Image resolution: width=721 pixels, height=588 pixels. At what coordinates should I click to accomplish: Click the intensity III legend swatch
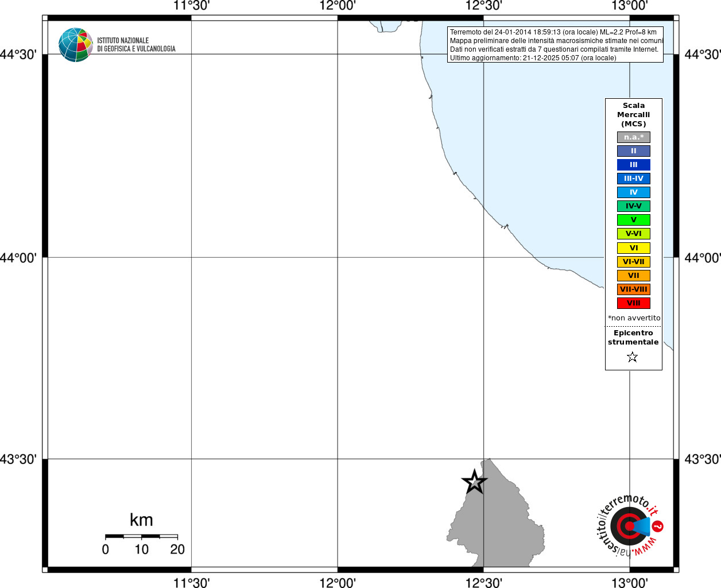click(634, 165)
